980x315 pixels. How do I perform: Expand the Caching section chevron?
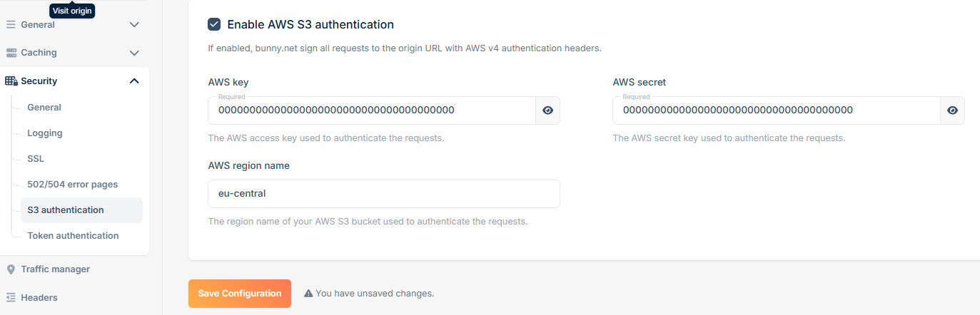[134, 53]
